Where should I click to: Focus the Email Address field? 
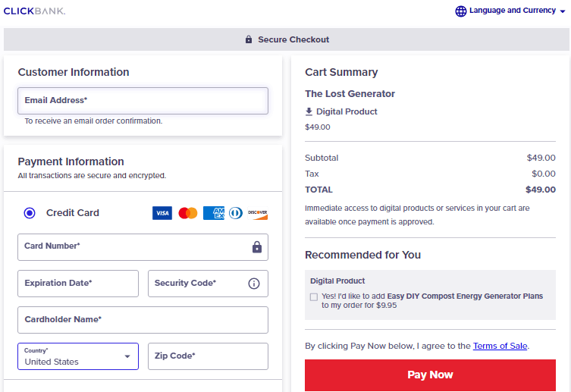143,101
